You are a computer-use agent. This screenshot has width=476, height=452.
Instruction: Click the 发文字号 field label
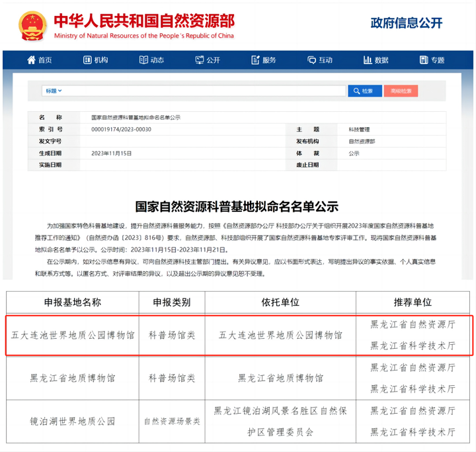click(50, 142)
